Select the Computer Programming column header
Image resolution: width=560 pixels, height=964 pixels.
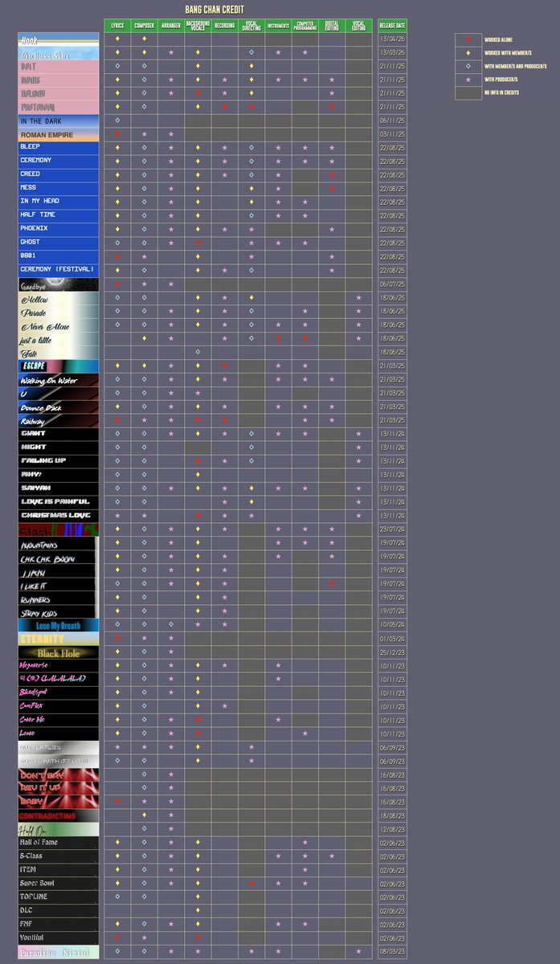click(305, 26)
